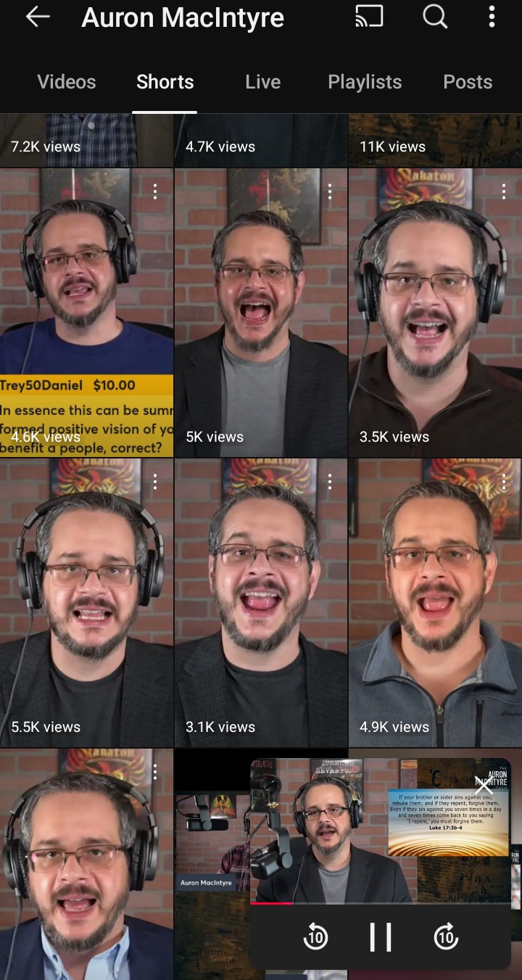Image resolution: width=522 pixels, height=980 pixels.
Task: Open options for the 5K views short
Action: pos(330,192)
